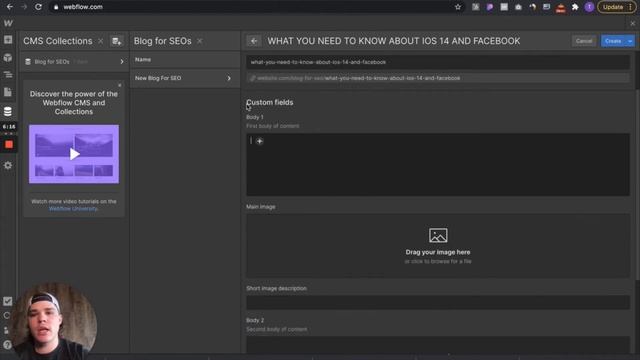Click the item title heading text
The width and height of the screenshot is (640, 360).
click(x=394, y=41)
